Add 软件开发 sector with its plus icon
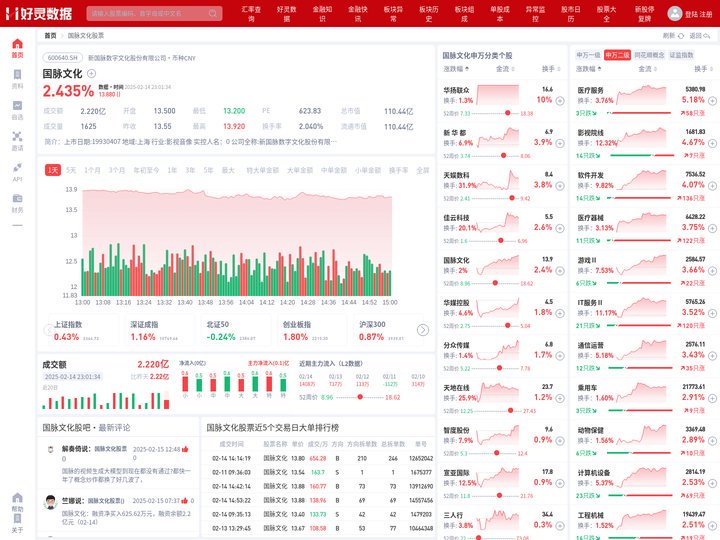 [712, 186]
